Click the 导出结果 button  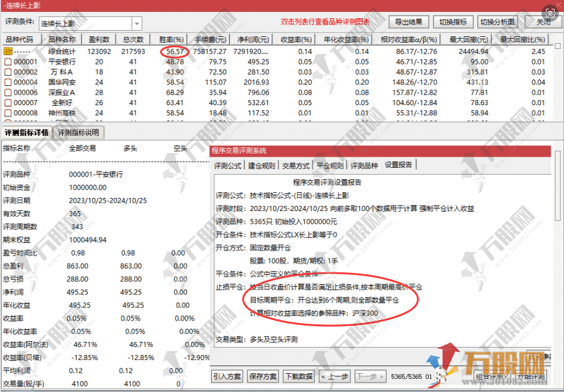(409, 22)
